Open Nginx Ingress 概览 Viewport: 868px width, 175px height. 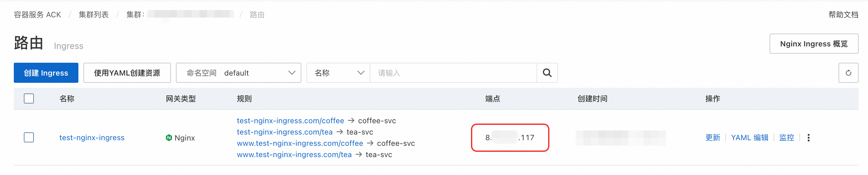814,44
